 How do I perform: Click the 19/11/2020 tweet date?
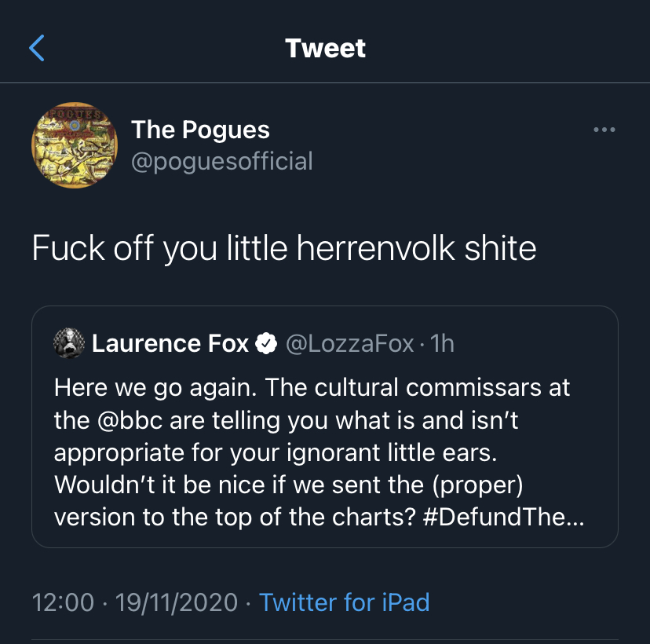click(177, 602)
